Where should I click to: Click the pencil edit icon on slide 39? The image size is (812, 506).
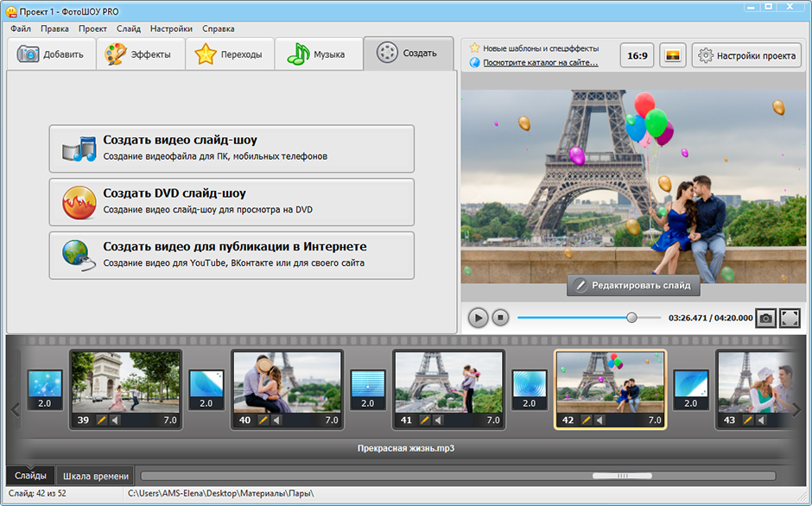click(102, 420)
